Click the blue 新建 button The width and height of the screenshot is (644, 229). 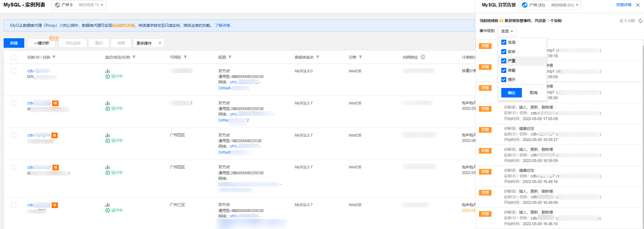point(14,43)
